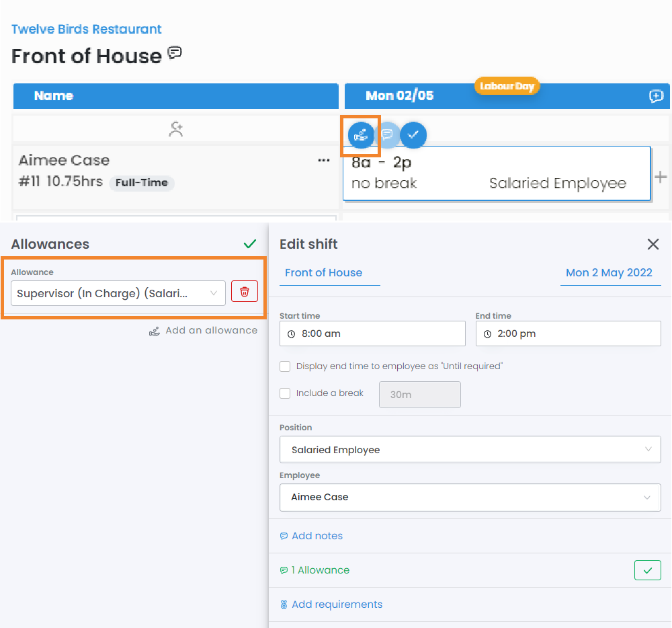Check the Include a break checkbox

click(285, 393)
